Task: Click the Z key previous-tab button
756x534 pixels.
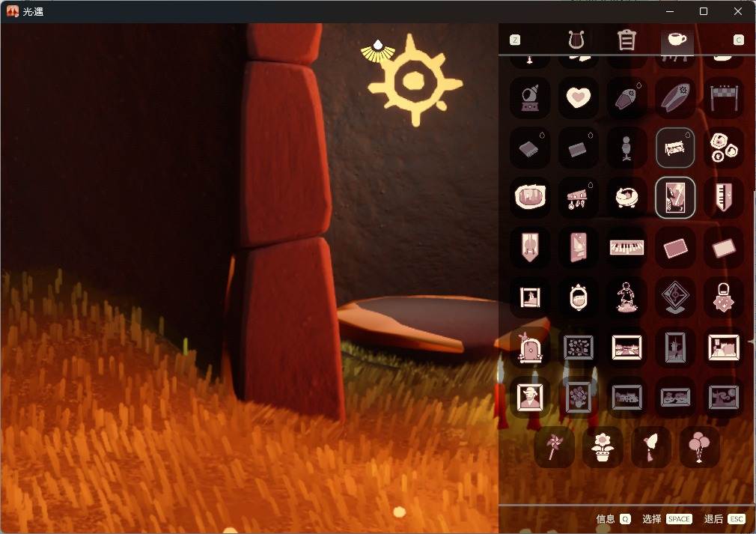Action: pyautogui.click(x=515, y=40)
